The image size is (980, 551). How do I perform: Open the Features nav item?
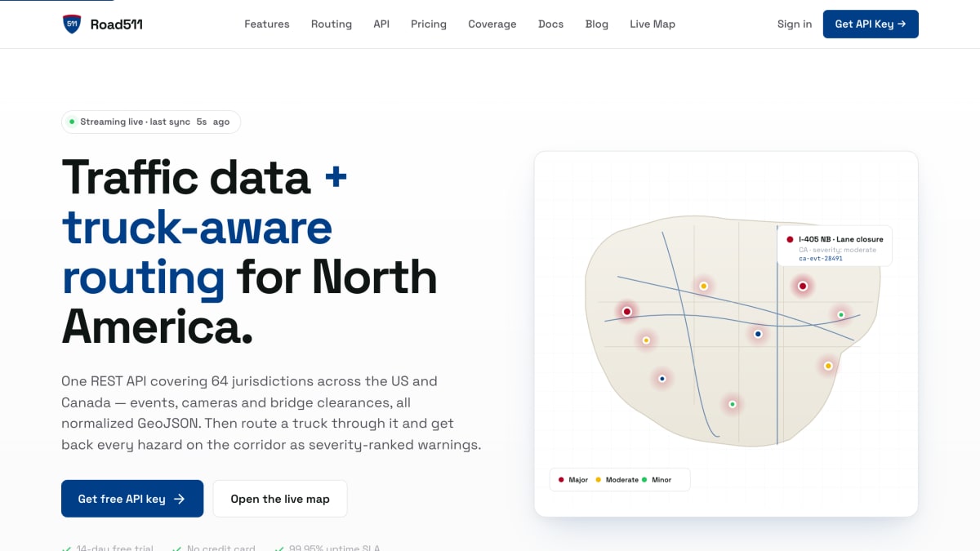pyautogui.click(x=267, y=24)
